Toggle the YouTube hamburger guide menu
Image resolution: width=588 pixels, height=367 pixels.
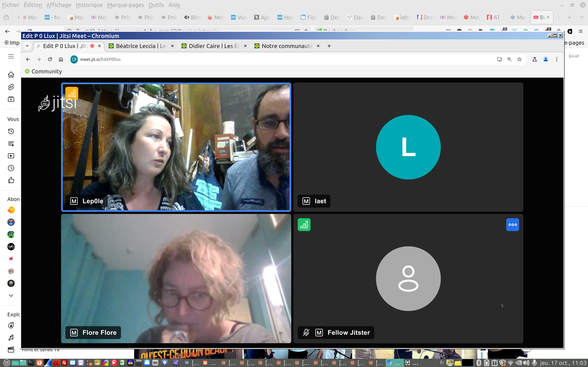pyautogui.click(x=11, y=56)
